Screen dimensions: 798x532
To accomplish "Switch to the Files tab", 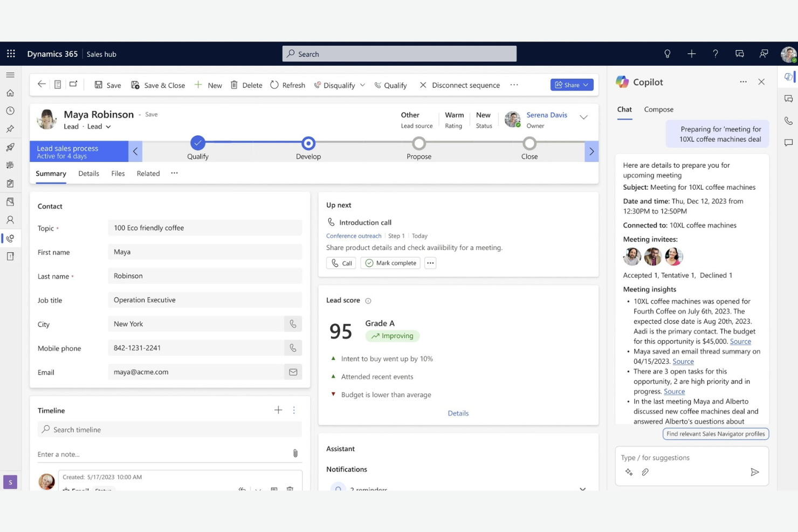I will tap(118, 174).
